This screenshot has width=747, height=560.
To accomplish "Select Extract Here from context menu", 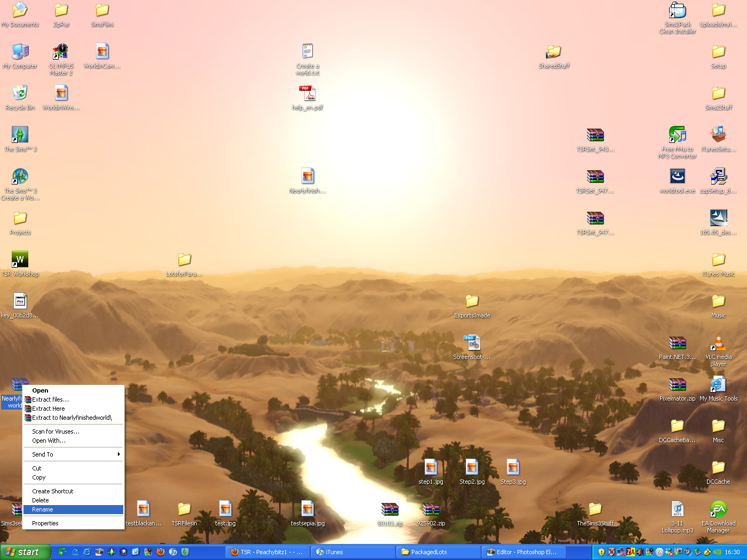I will (x=48, y=409).
